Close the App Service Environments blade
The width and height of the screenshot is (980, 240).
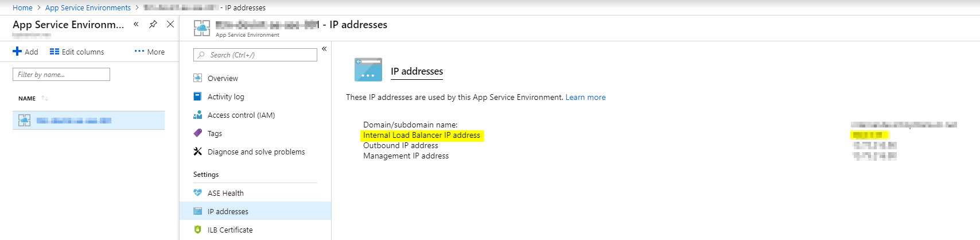point(170,24)
